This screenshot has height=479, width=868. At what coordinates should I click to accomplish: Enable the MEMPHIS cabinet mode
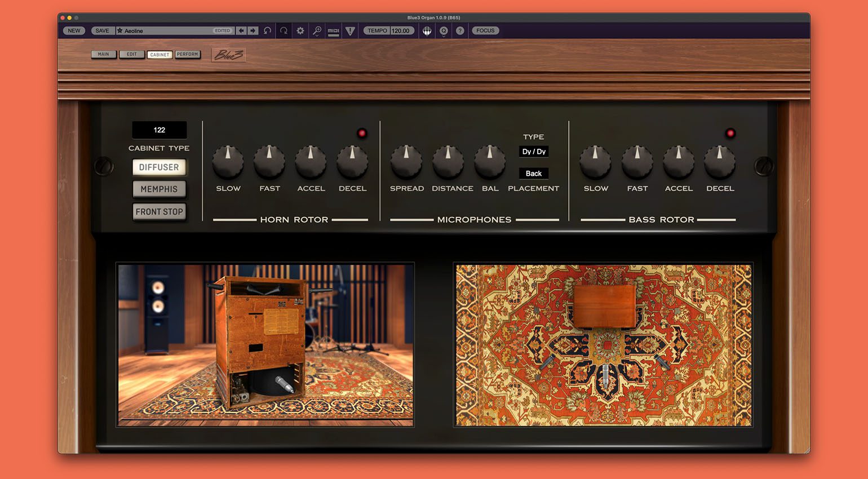coord(160,189)
